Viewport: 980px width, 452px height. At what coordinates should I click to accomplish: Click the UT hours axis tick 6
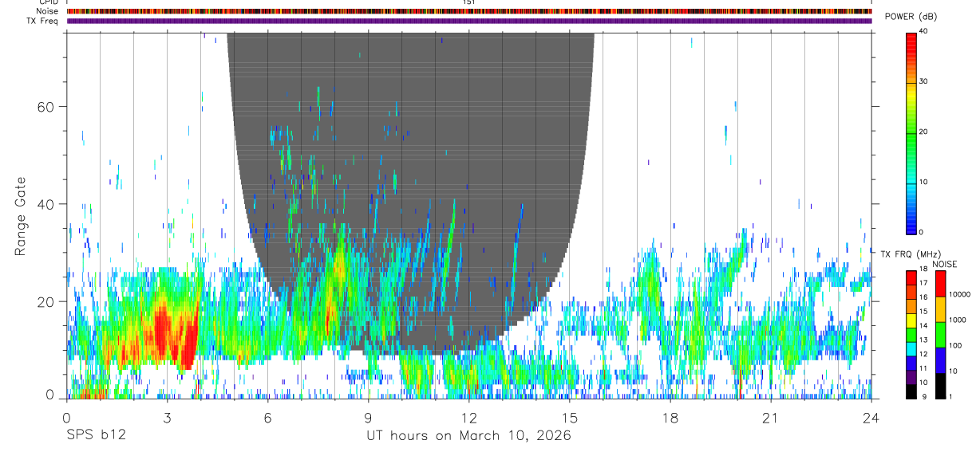pos(267,418)
